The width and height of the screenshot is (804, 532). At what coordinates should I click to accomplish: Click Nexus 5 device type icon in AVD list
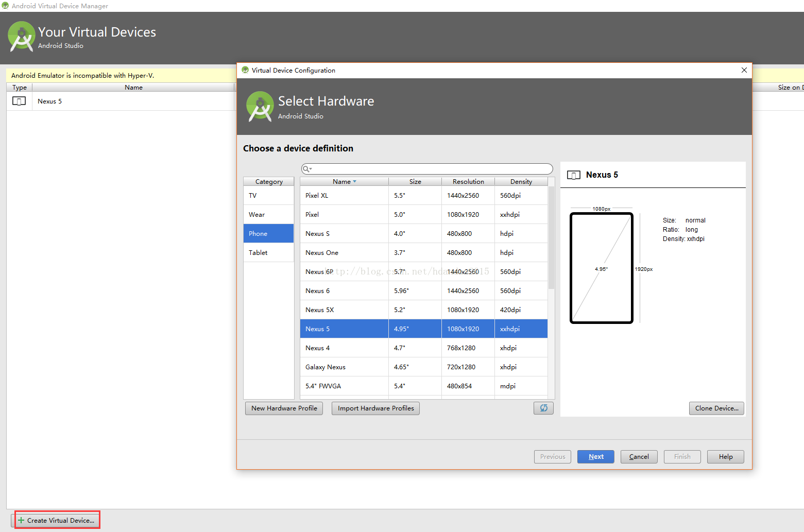click(x=19, y=101)
